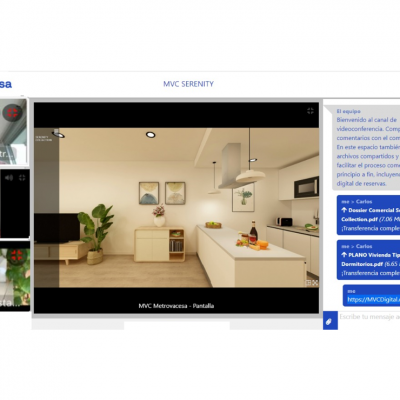This screenshot has width=400, height=400.
Task: Click the 'MVC Metrovacesa - Pantalla' caption
Action: tap(176, 306)
